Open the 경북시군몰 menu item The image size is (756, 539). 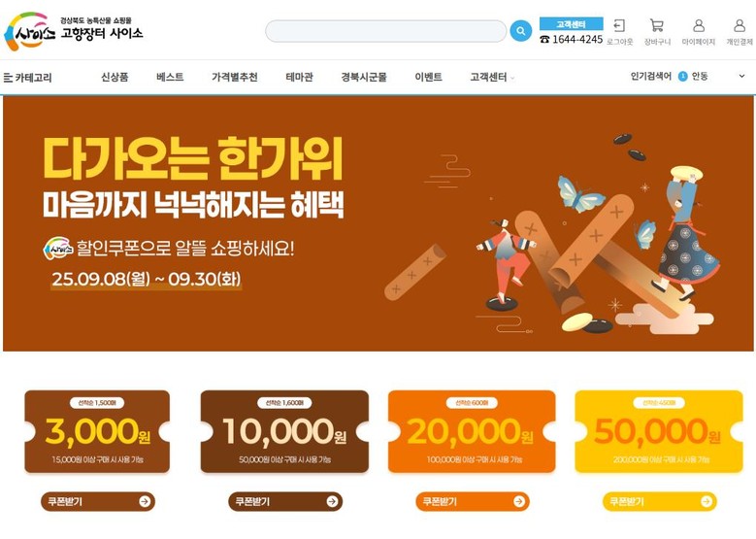pos(364,77)
